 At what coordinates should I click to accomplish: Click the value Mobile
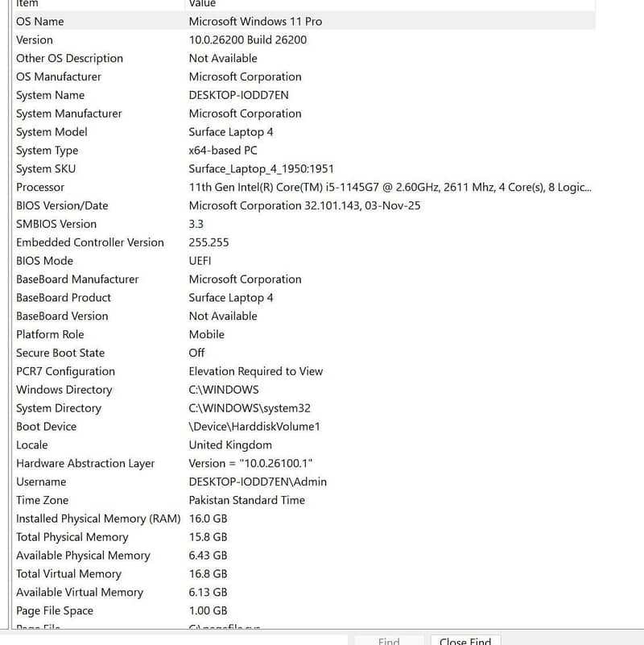tap(206, 335)
